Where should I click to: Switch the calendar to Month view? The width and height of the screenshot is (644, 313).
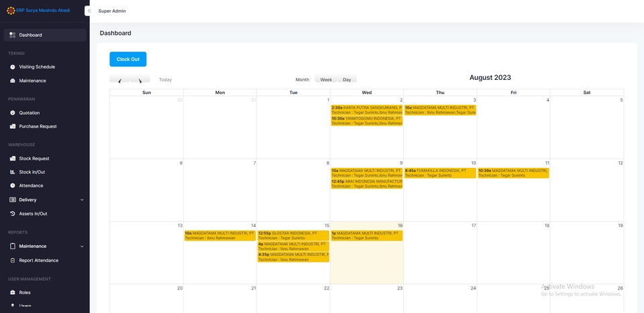[x=303, y=80]
